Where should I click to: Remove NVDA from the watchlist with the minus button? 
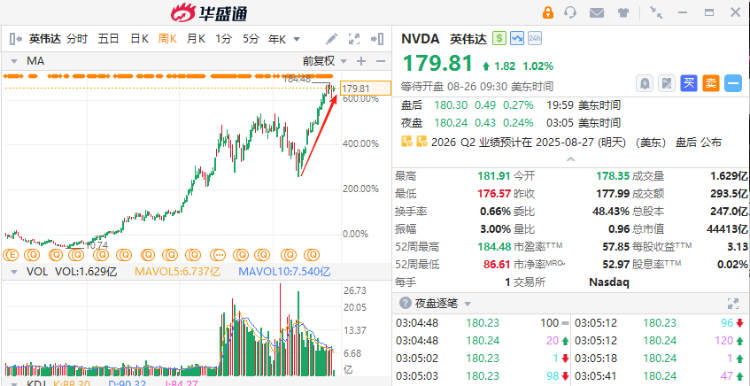[733, 84]
